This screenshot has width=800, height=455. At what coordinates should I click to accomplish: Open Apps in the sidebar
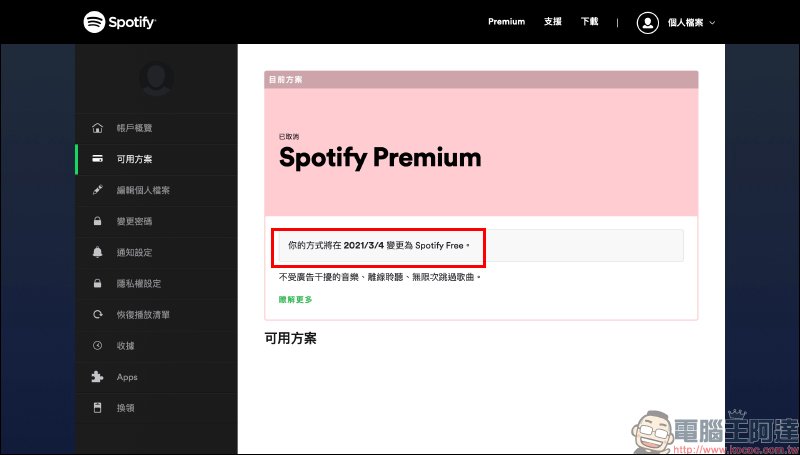127,377
